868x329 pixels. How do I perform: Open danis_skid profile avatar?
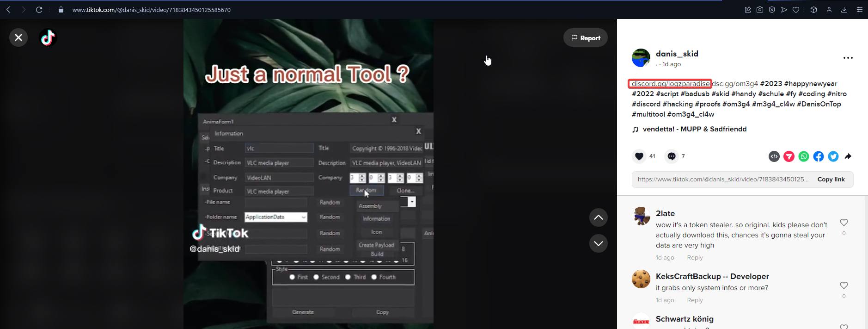[x=641, y=58]
